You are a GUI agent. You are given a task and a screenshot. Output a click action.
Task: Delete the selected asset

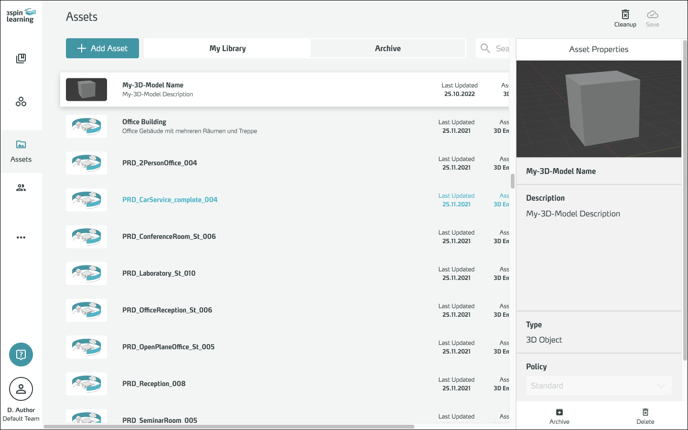click(645, 416)
